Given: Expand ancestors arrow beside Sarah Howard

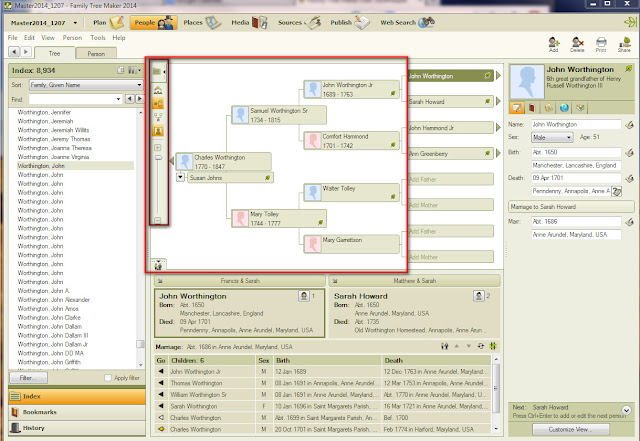Looking at the screenshot, I should 498,101.
